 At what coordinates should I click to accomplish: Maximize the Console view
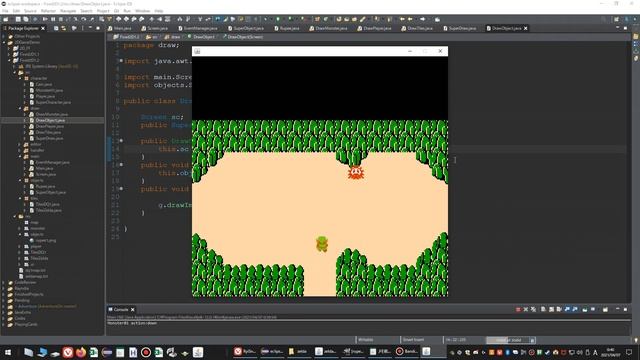tap(625, 309)
